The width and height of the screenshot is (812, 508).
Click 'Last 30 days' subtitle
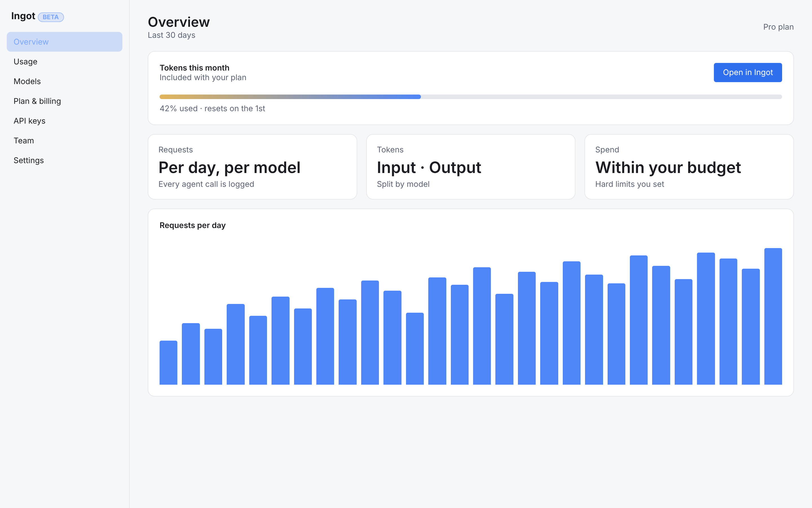click(x=171, y=35)
